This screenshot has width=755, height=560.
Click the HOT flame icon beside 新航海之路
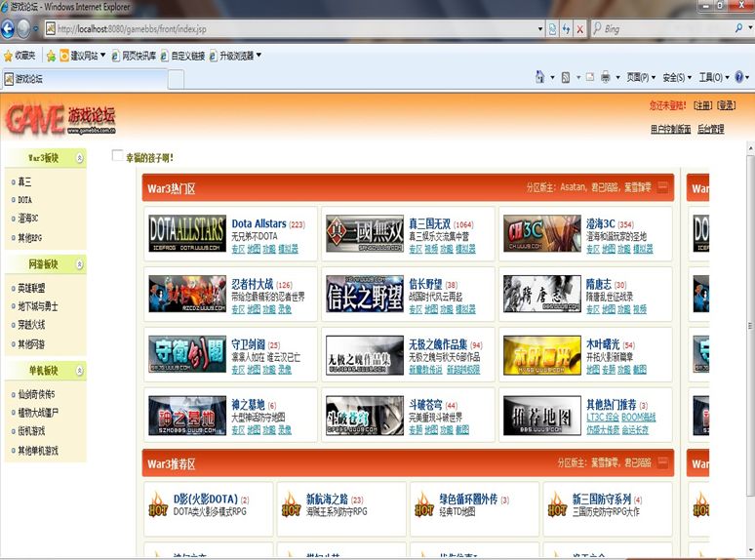291,504
